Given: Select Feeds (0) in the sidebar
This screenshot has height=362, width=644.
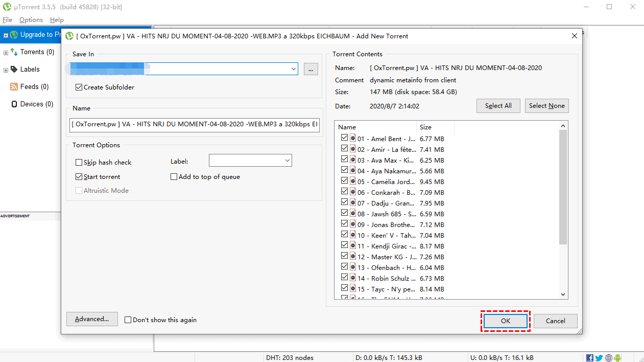Looking at the screenshot, I should [34, 87].
